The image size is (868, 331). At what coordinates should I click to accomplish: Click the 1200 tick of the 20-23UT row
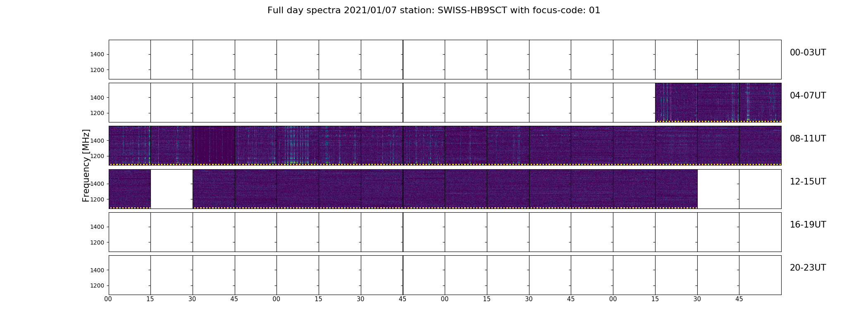[98, 285]
